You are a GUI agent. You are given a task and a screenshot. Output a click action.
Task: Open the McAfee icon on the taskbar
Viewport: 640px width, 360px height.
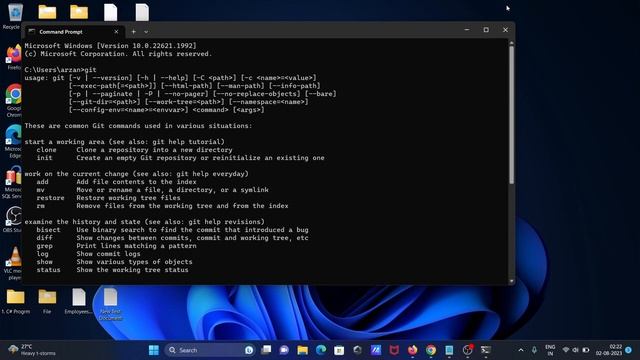[x=394, y=350]
